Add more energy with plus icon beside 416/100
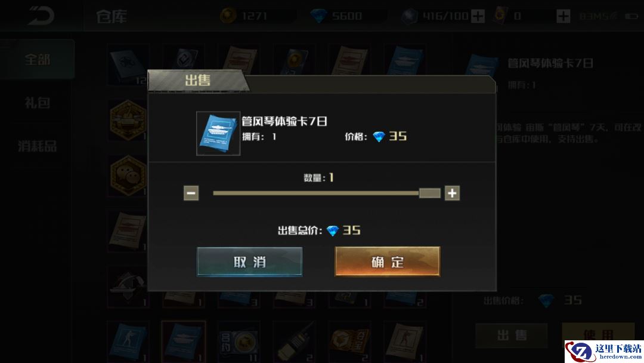Screen dimensions: 644x363 [478, 16]
